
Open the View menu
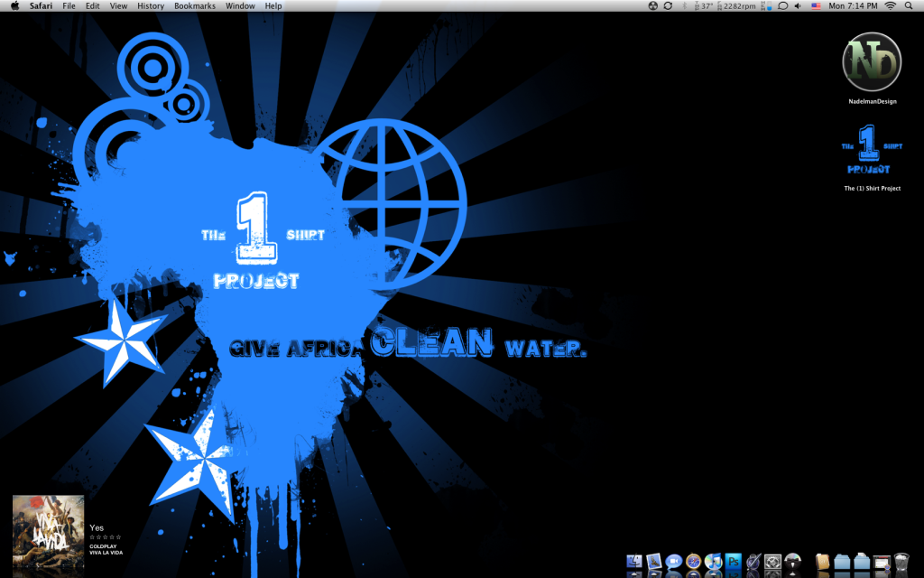pyautogui.click(x=118, y=6)
